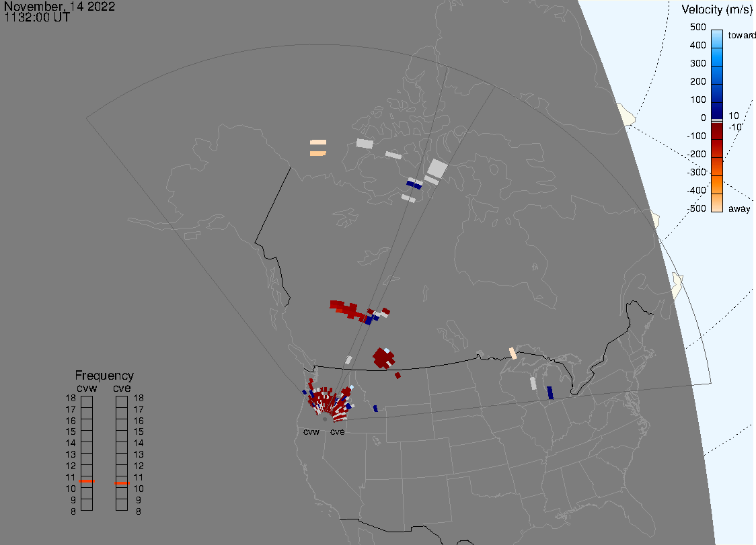Click the red frequency marker on cvw bar
This screenshot has height=545, width=756.
coord(87,481)
